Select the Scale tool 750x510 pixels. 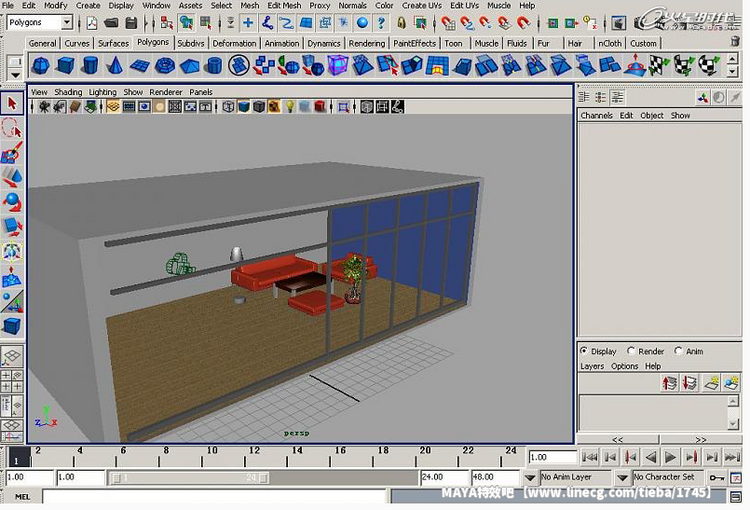click(12, 227)
